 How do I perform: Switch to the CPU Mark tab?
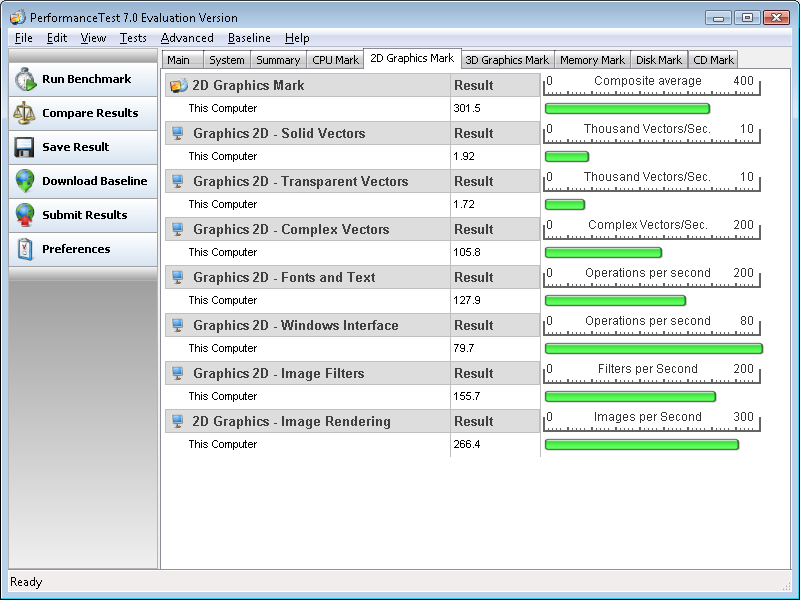(x=335, y=60)
